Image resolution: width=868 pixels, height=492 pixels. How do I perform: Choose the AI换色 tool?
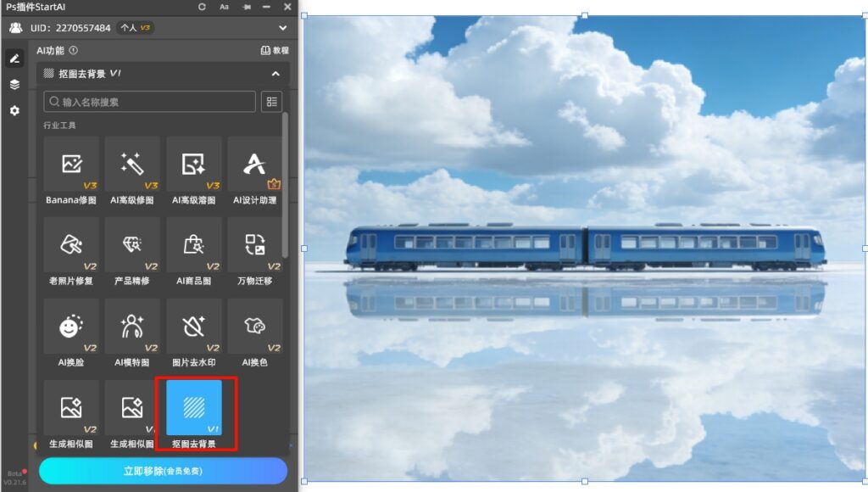click(x=254, y=327)
